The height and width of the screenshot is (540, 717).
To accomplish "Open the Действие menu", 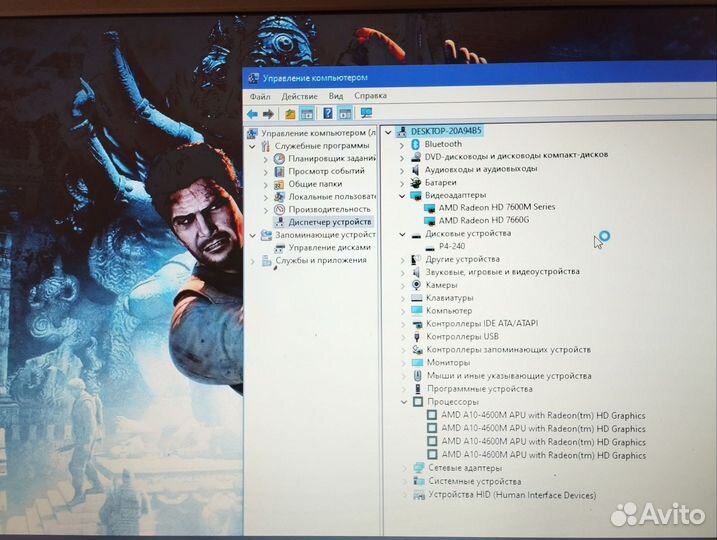I will pos(299,96).
